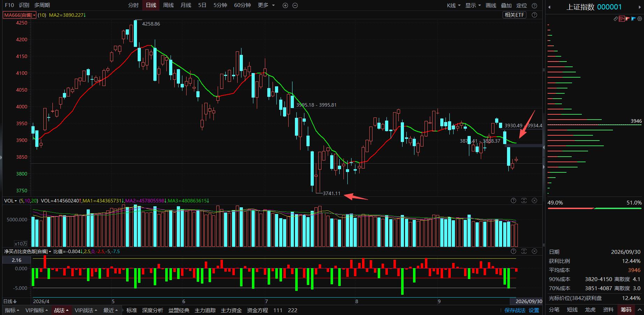Close the 净买占比 indicator panel

coord(534,251)
